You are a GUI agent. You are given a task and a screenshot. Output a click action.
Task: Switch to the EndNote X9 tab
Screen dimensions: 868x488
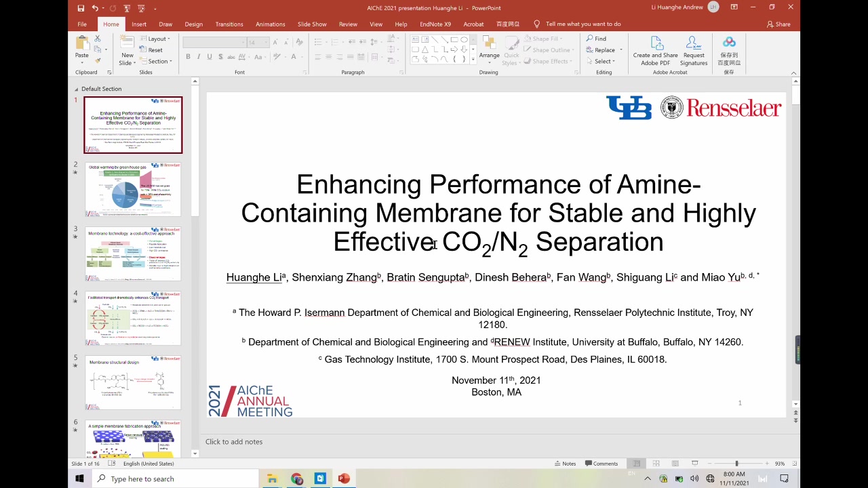click(x=435, y=24)
